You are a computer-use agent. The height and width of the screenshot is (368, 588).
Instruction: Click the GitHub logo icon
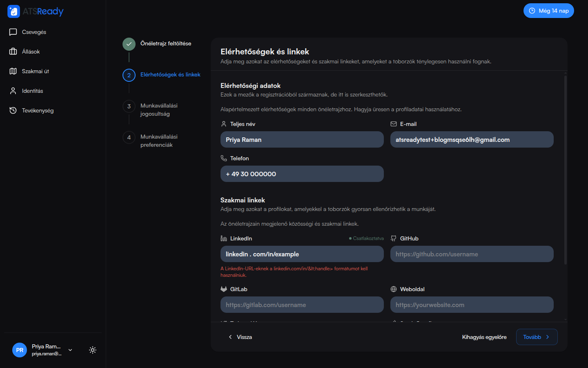coord(394,238)
